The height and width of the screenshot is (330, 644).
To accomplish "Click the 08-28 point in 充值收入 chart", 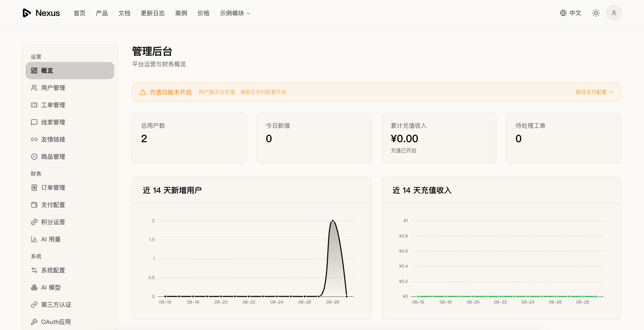I will (583, 296).
